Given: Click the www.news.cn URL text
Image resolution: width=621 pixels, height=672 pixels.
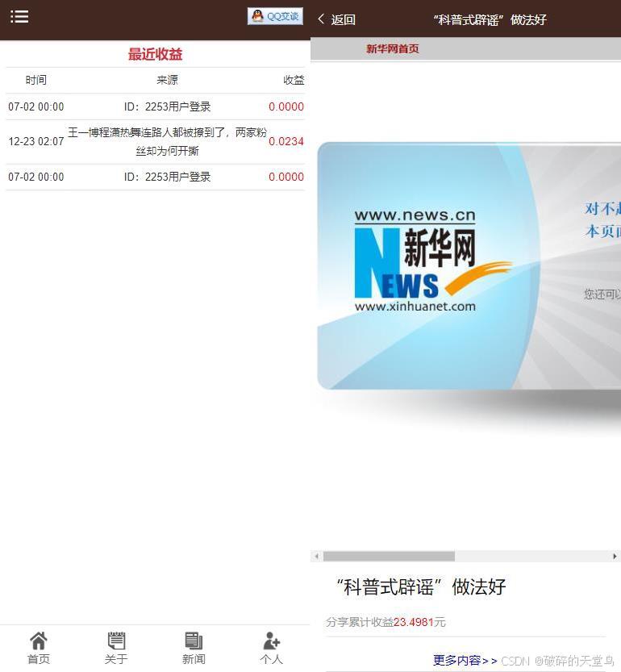Looking at the screenshot, I should point(415,215).
